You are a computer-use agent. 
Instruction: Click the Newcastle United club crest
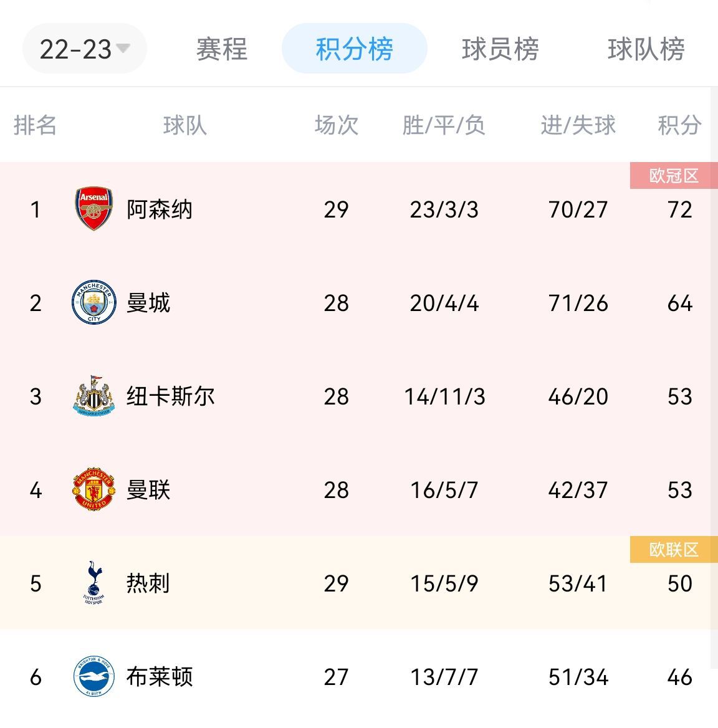pos(94,396)
